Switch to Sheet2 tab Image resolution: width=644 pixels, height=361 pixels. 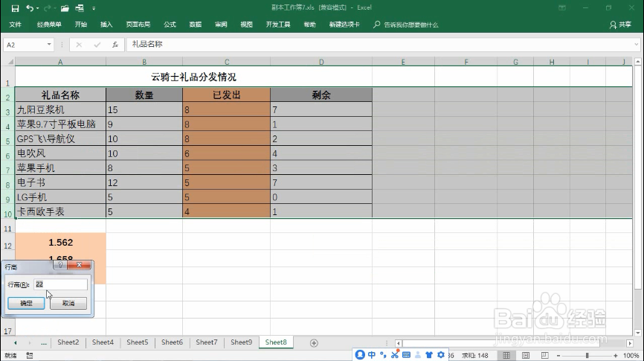pos(68,342)
